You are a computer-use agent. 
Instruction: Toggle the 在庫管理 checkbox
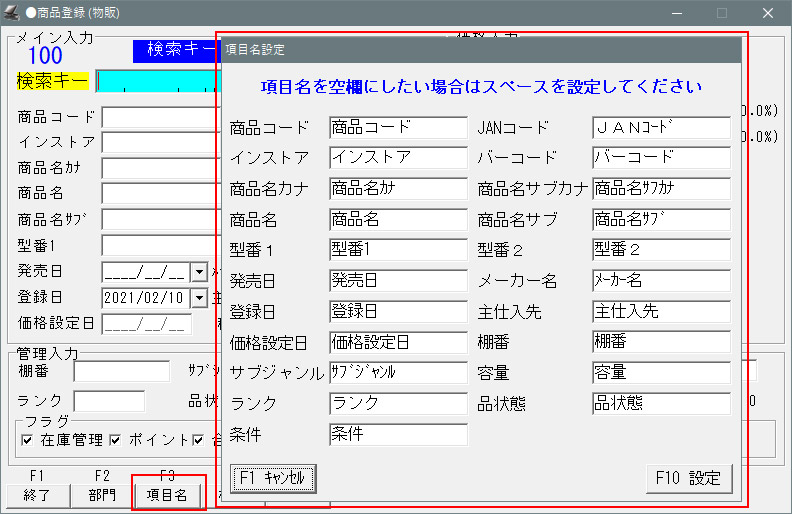[27, 440]
